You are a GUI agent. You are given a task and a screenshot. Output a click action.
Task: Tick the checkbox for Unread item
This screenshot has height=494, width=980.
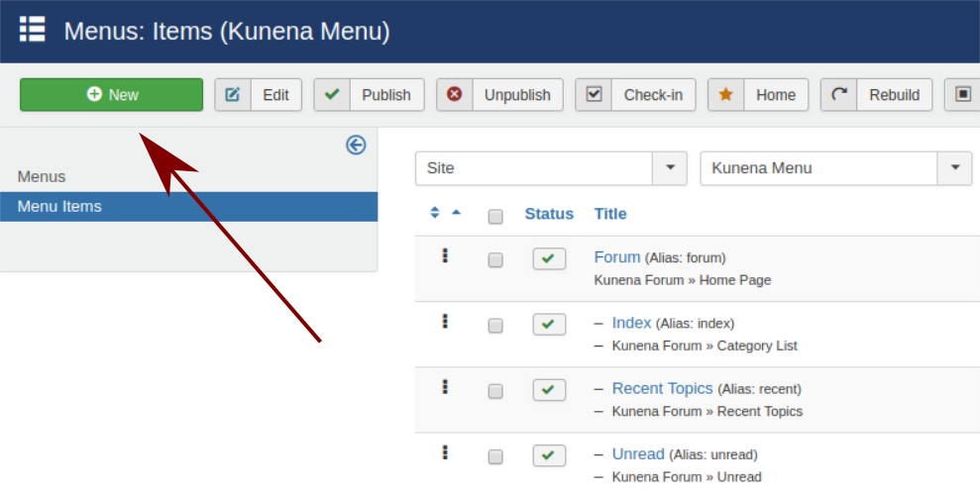pos(495,456)
